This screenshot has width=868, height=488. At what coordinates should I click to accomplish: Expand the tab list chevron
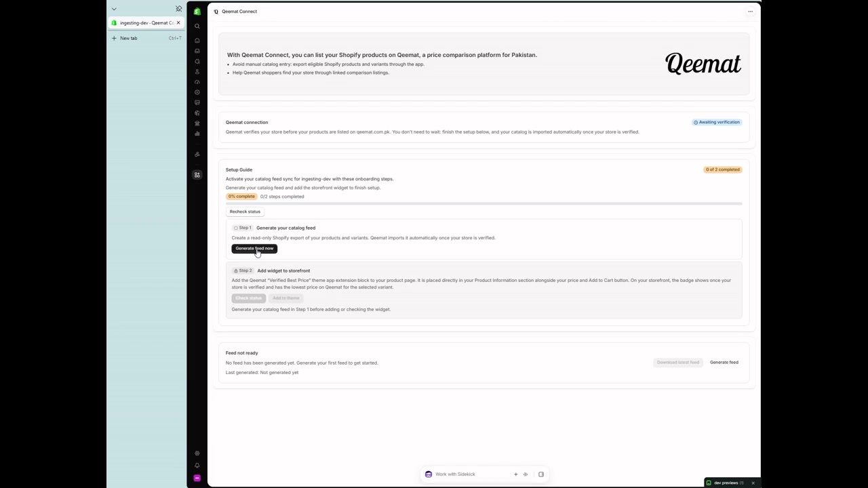pyautogui.click(x=114, y=9)
